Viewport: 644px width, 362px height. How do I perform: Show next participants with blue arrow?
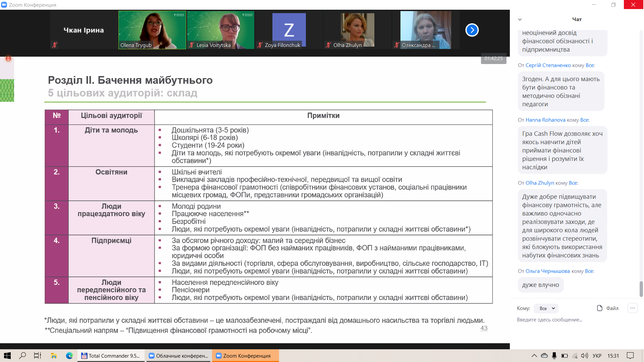tap(472, 30)
